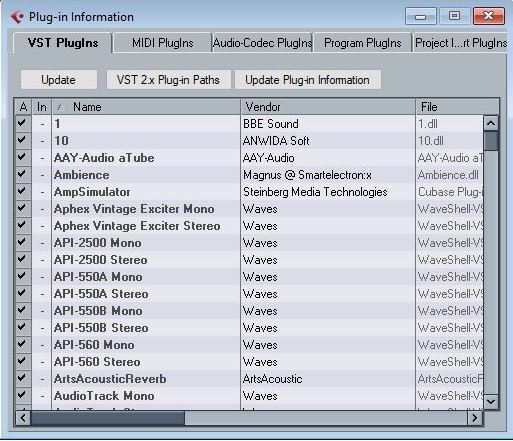Image resolution: width=513 pixels, height=441 pixels.
Task: Sort by the File column header
Action: [457, 107]
